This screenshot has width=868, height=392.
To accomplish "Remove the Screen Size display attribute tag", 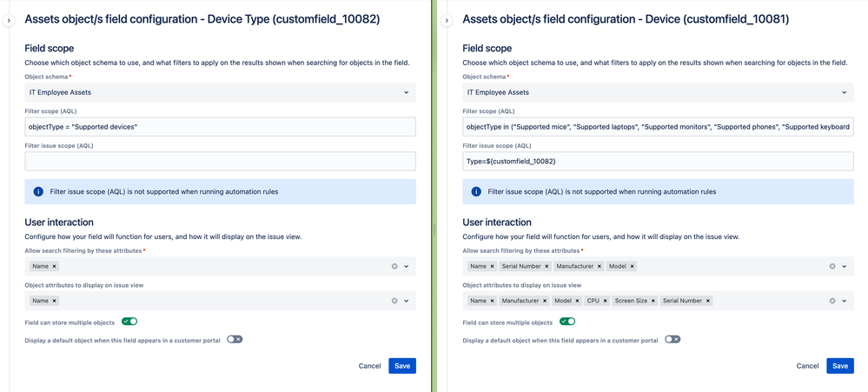I will 652,301.
